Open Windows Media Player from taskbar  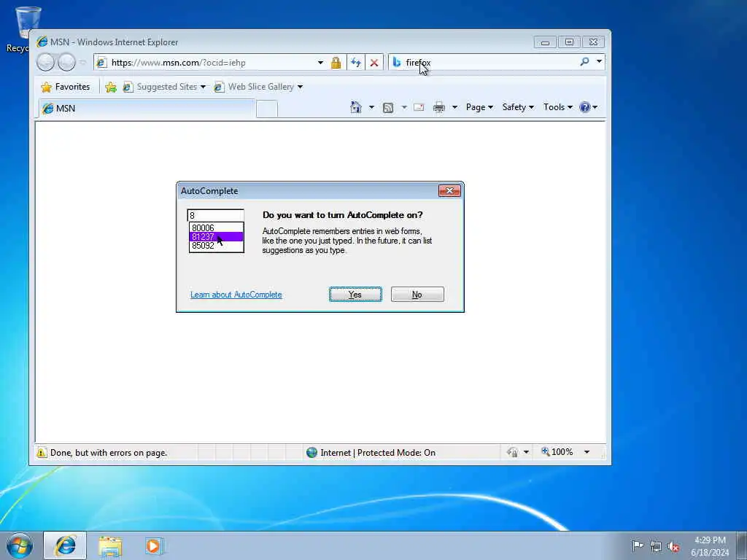tap(153, 546)
